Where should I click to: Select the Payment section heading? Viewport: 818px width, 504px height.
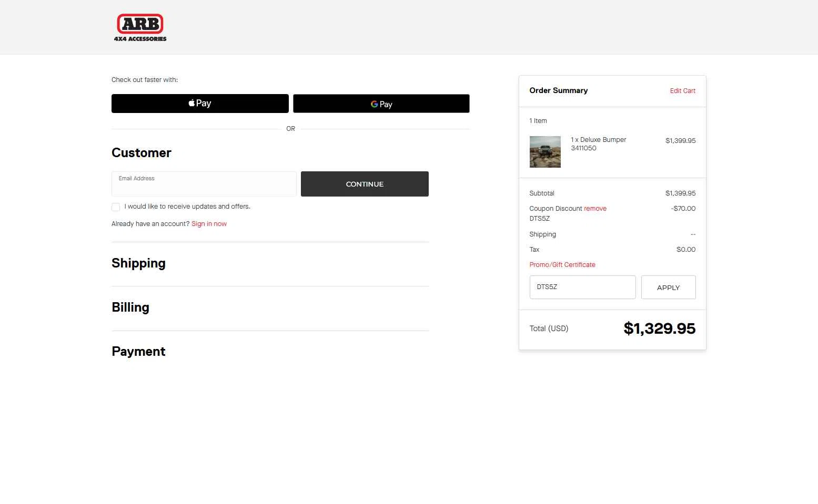[138, 352]
